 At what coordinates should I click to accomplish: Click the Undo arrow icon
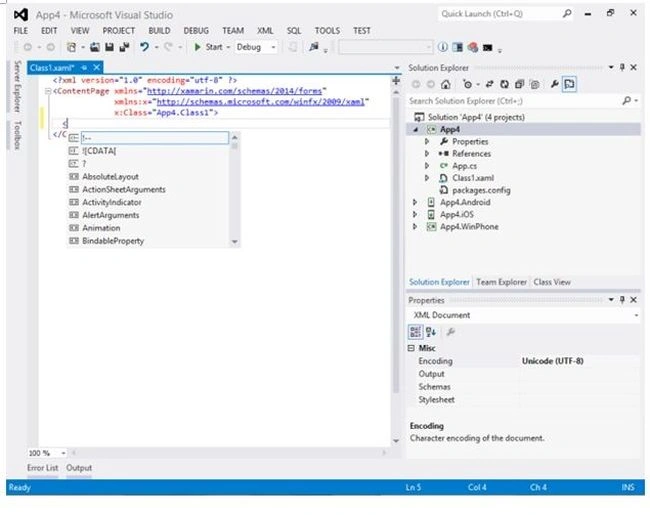click(144, 47)
